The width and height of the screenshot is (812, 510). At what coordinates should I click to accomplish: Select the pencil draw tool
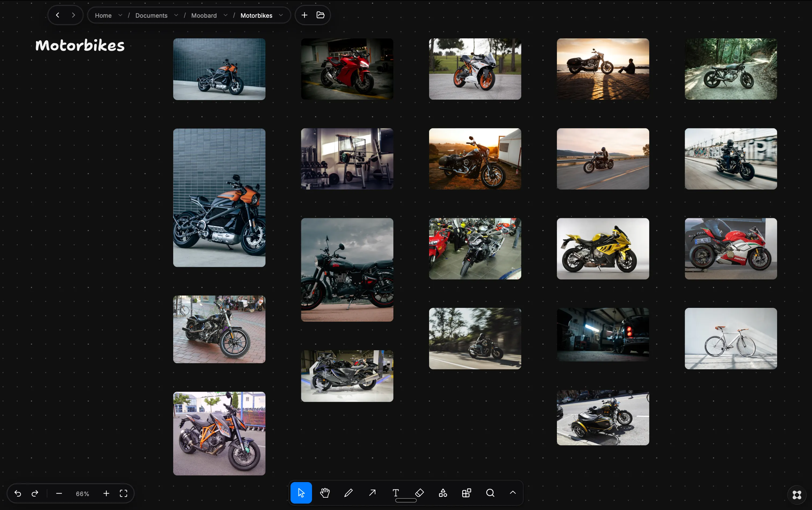pyautogui.click(x=348, y=493)
